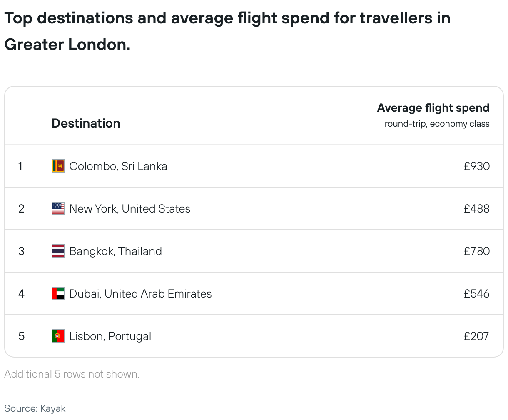Click the United States flag icon
The height and width of the screenshot is (420, 508).
58,208
